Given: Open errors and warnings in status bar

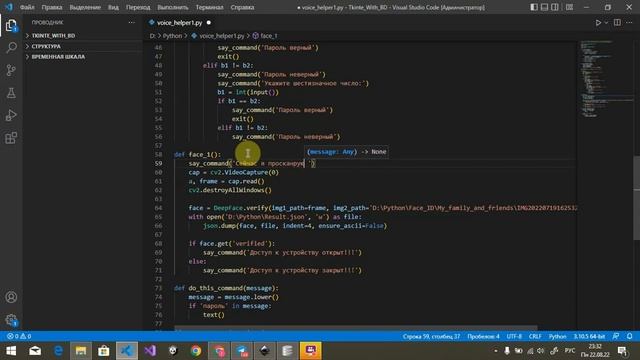Looking at the screenshot, I should pyautogui.click(x=19, y=336).
